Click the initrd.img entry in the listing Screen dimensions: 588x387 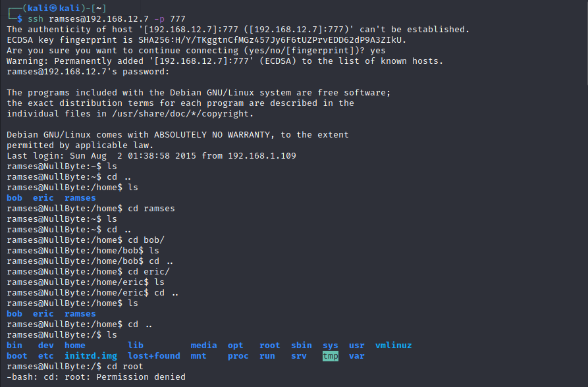[x=91, y=356]
